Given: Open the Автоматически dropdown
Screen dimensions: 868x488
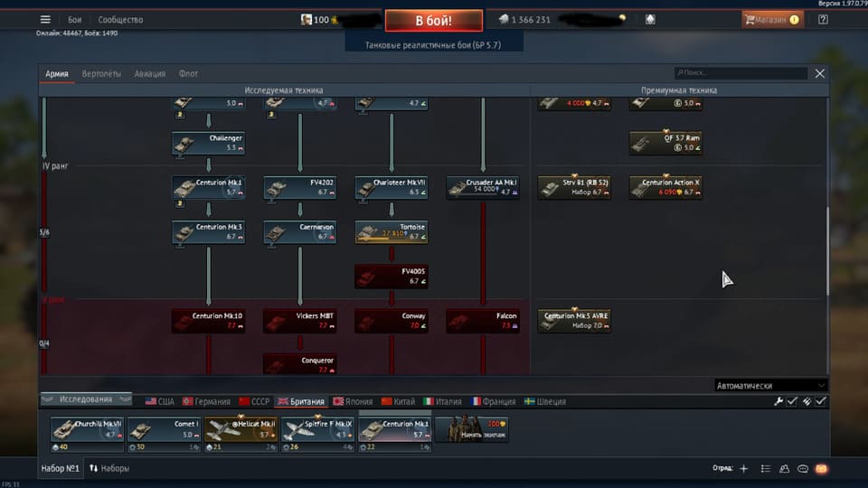Looking at the screenshot, I should click(x=770, y=386).
